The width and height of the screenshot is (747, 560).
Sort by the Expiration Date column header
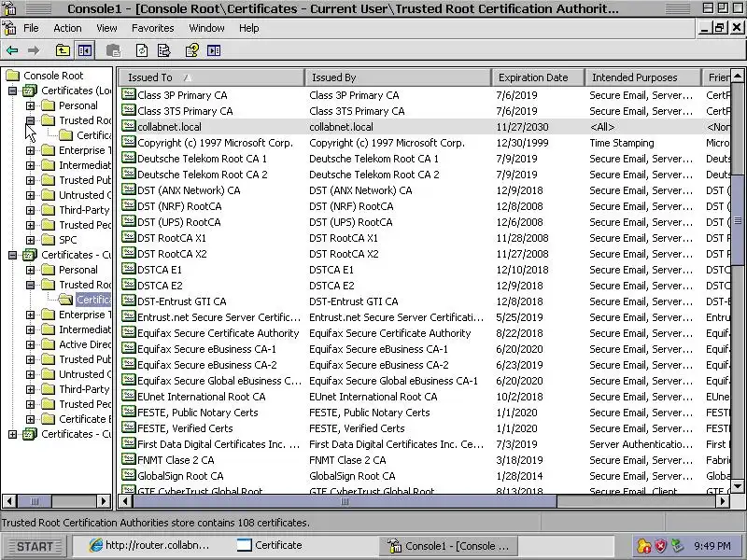[538, 77]
